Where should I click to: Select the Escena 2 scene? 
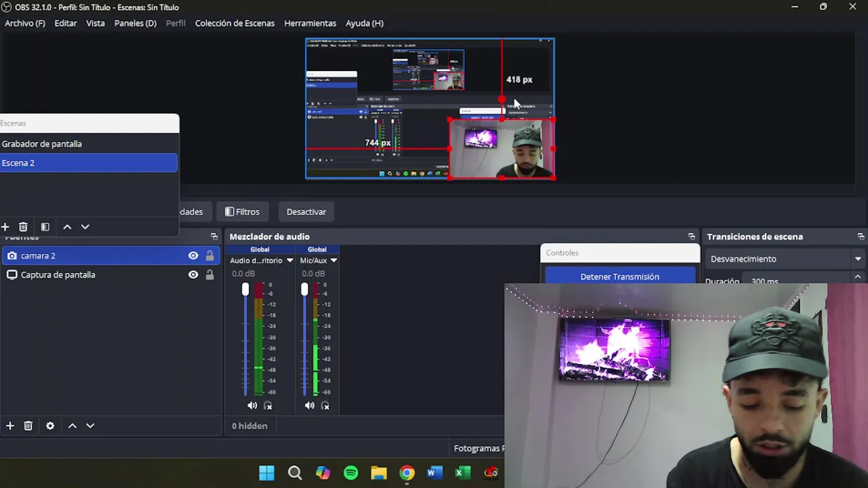click(x=89, y=163)
